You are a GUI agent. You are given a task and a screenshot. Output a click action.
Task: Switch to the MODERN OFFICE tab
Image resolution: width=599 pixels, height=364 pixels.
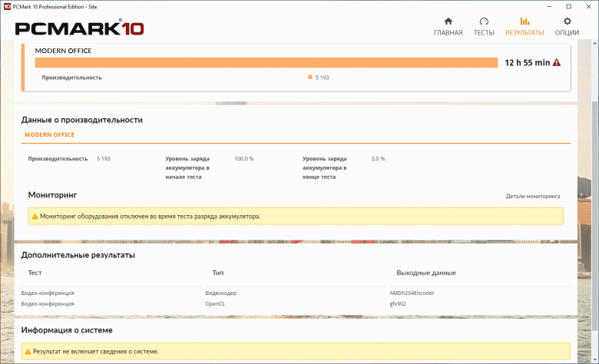click(50, 135)
